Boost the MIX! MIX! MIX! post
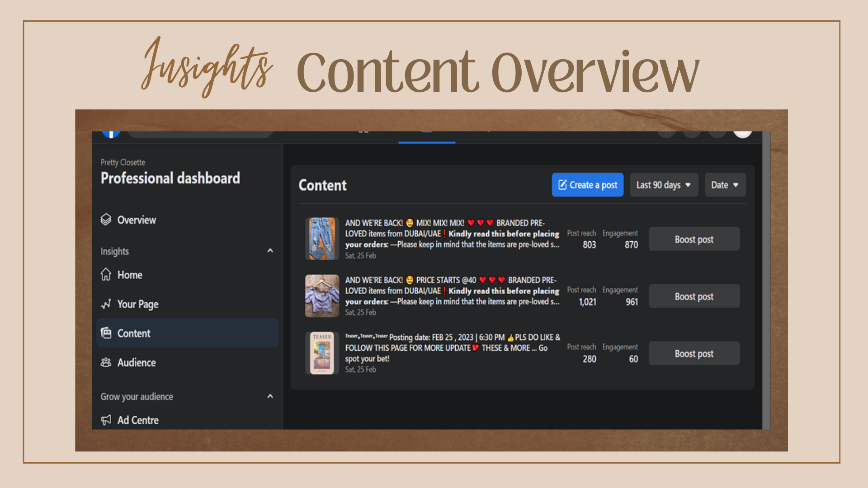 click(x=694, y=239)
